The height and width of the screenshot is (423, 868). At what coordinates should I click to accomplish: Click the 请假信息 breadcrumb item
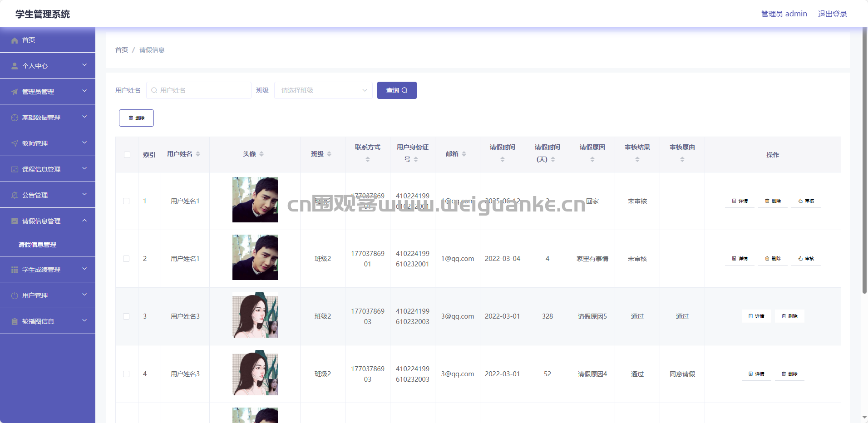152,50
